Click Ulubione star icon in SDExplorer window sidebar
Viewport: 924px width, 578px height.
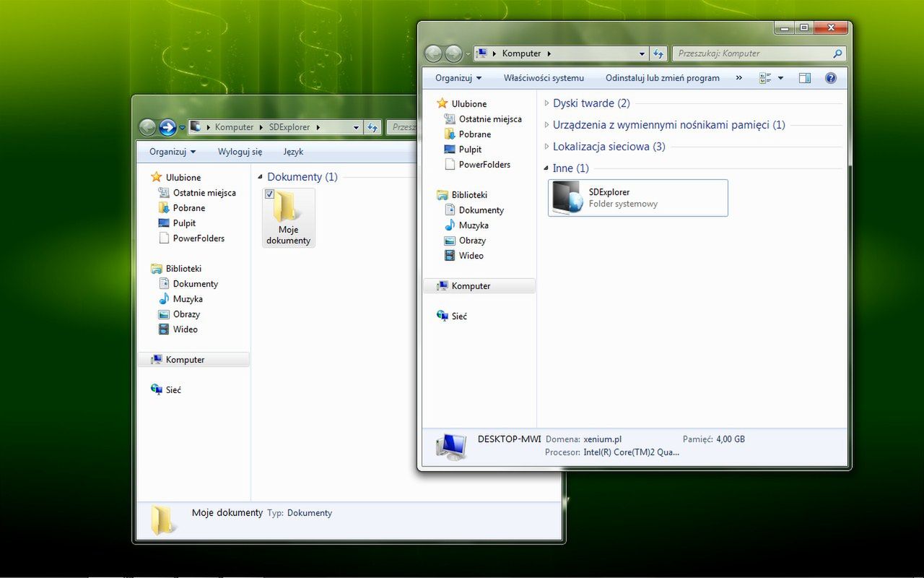tap(157, 177)
